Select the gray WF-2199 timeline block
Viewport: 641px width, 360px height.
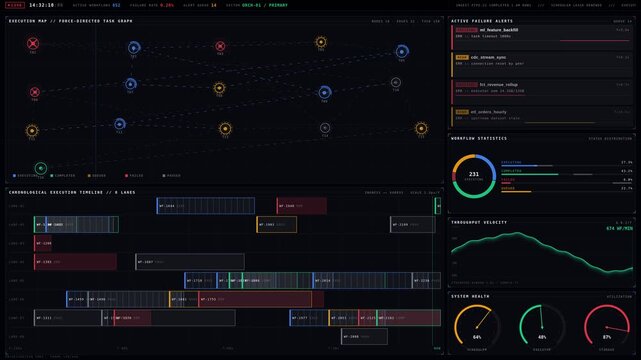[413, 225]
